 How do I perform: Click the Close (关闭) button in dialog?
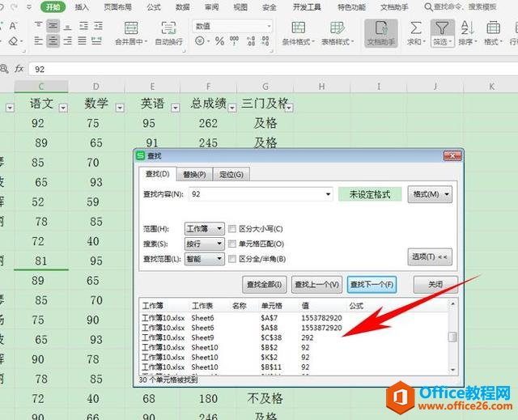[435, 284]
